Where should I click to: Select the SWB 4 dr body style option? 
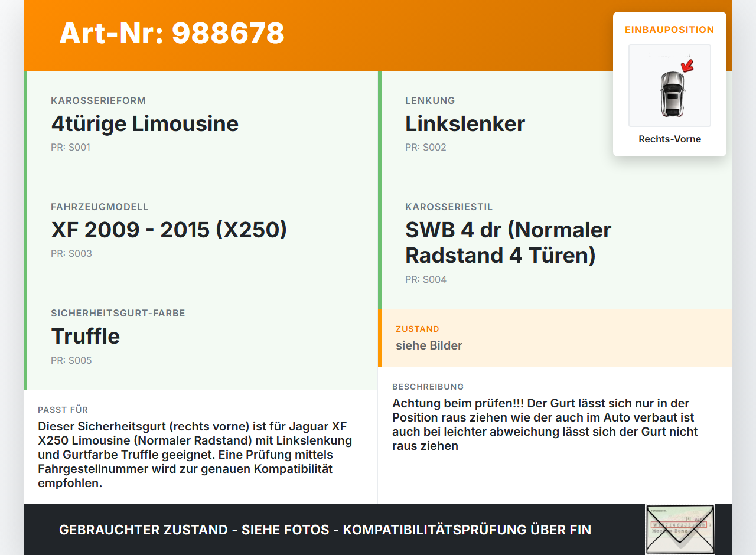click(x=508, y=242)
